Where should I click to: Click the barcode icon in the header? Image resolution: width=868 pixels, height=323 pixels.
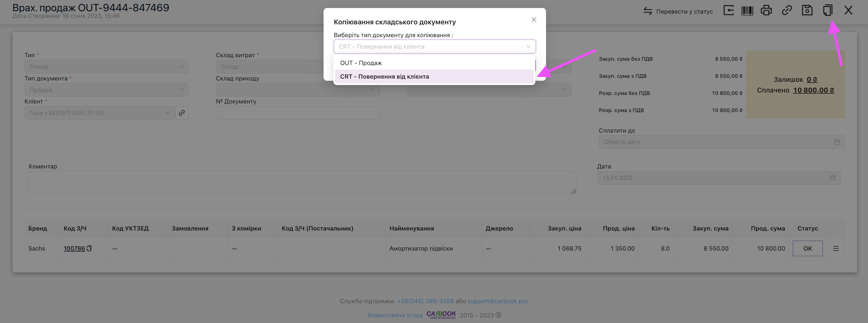[747, 11]
